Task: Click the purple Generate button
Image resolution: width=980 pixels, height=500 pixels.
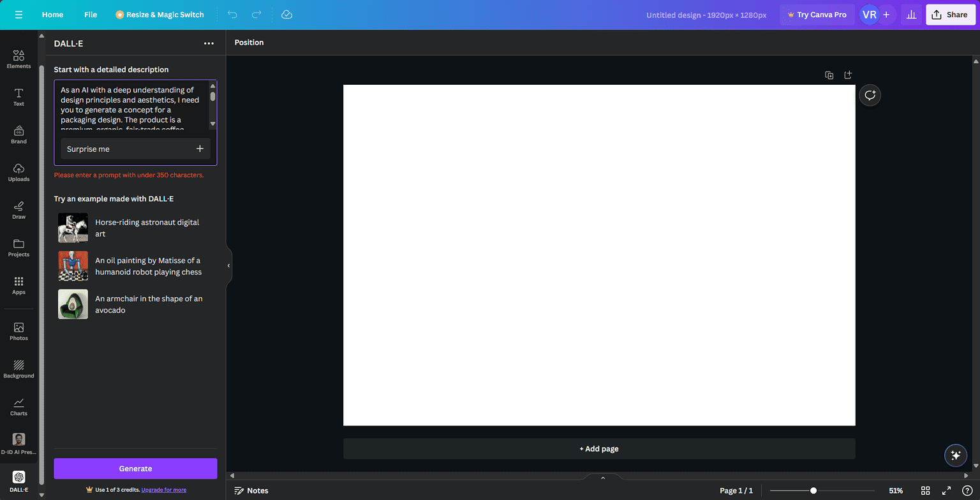Action: pyautogui.click(x=135, y=469)
